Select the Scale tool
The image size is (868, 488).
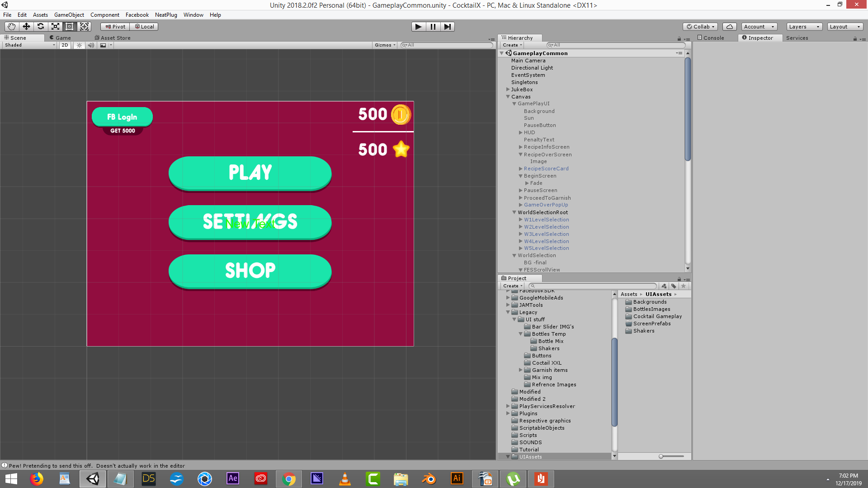(x=55, y=27)
